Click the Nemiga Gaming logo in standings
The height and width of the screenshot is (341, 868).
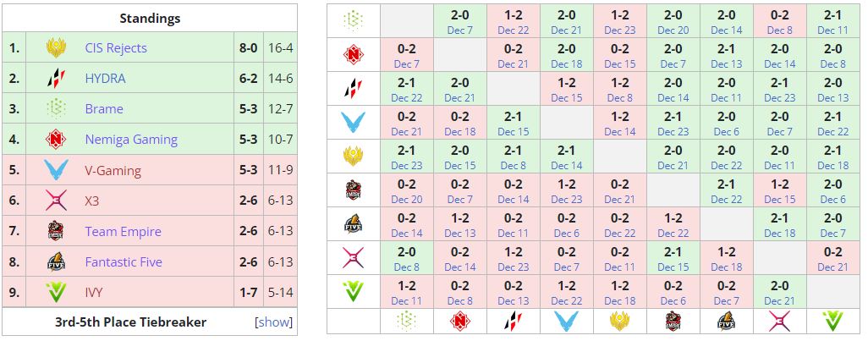56,140
